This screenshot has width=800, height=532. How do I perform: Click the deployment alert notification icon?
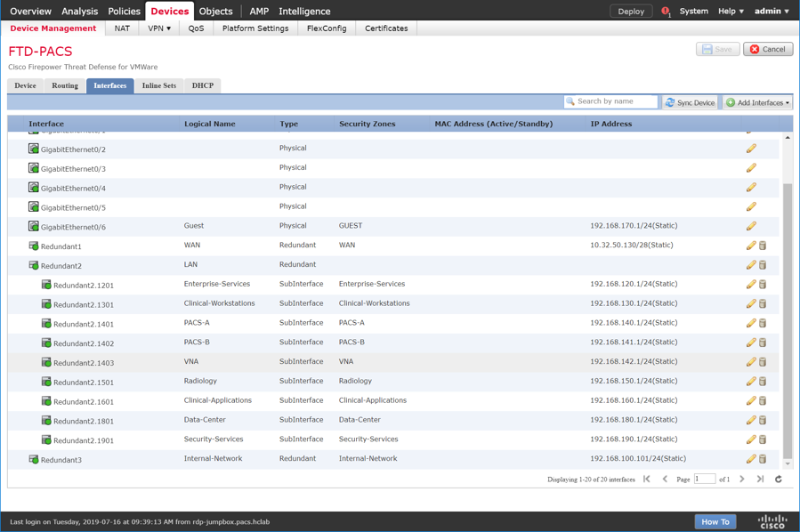click(x=665, y=12)
